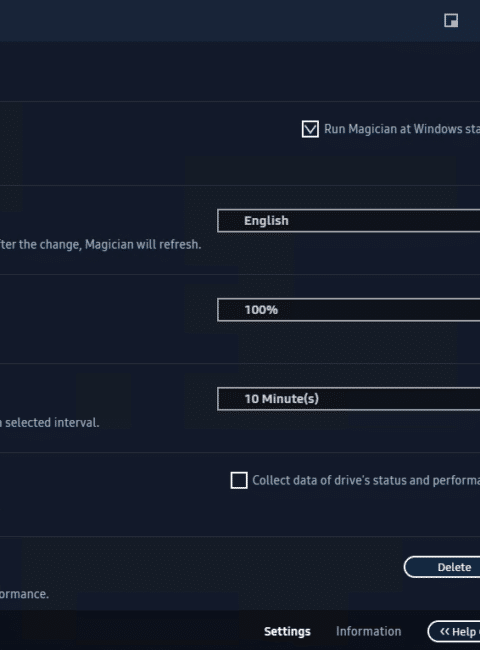The height and width of the screenshot is (650, 480).
Task: Uncheck Run Magician at Windows startup checkbox
Action: coord(310,129)
